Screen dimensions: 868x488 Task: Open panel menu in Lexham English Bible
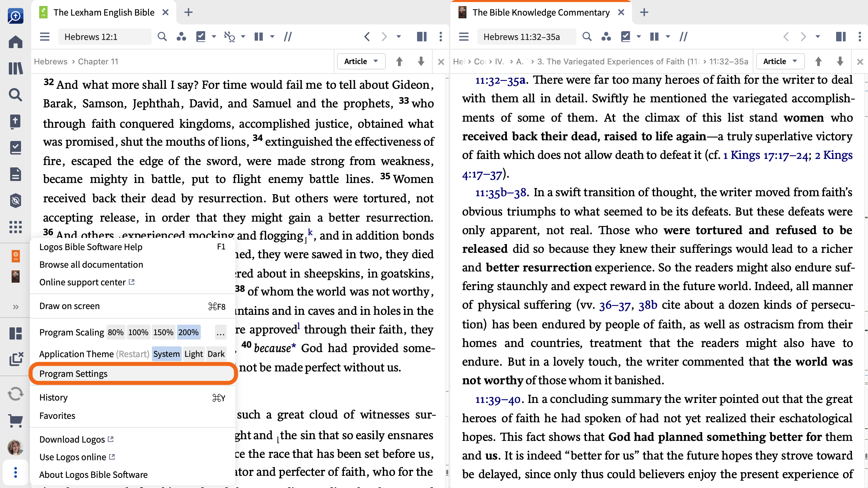pos(45,37)
